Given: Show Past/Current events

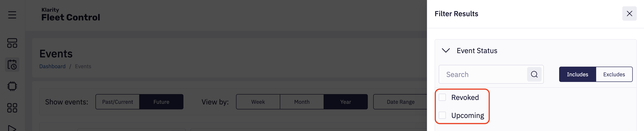Looking at the screenshot, I should 118,102.
